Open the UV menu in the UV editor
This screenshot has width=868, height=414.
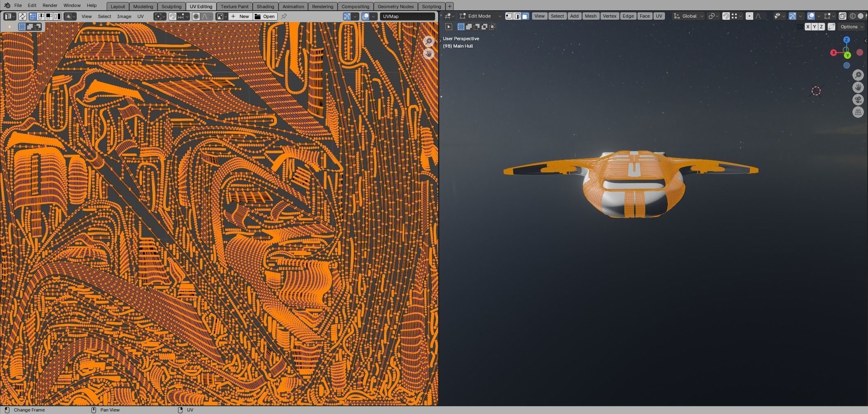[140, 16]
